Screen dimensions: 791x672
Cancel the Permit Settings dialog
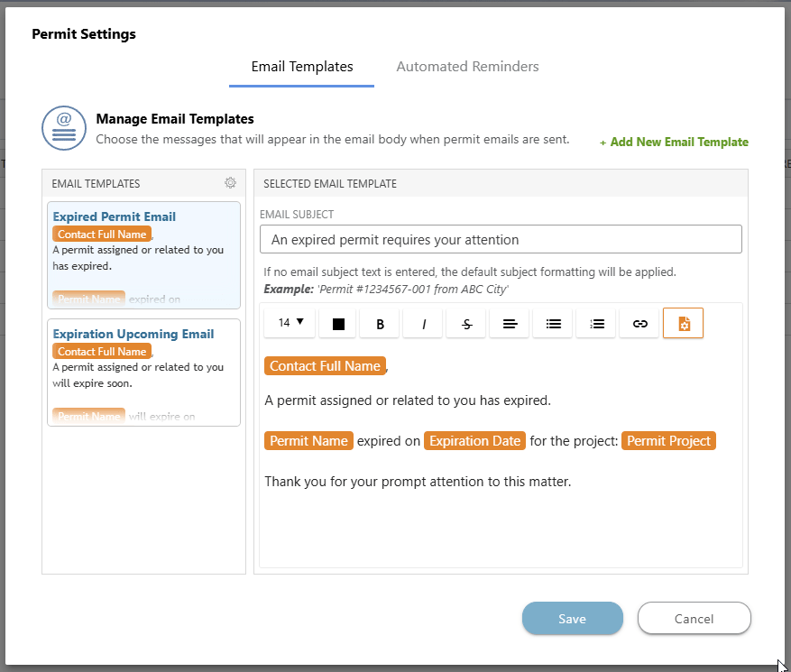click(694, 619)
